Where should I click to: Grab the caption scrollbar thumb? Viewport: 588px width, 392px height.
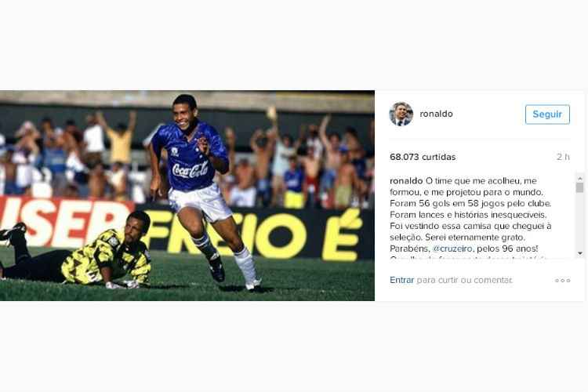click(580, 187)
